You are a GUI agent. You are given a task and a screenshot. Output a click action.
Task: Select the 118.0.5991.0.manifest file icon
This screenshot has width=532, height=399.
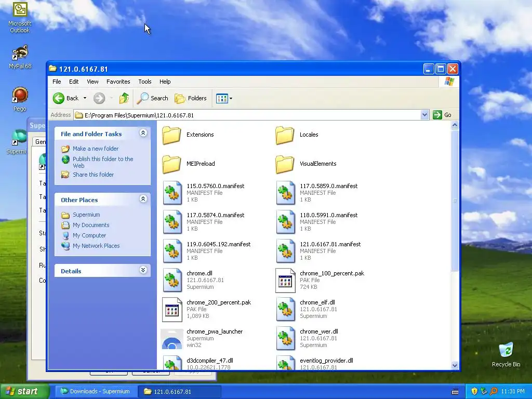(285, 222)
